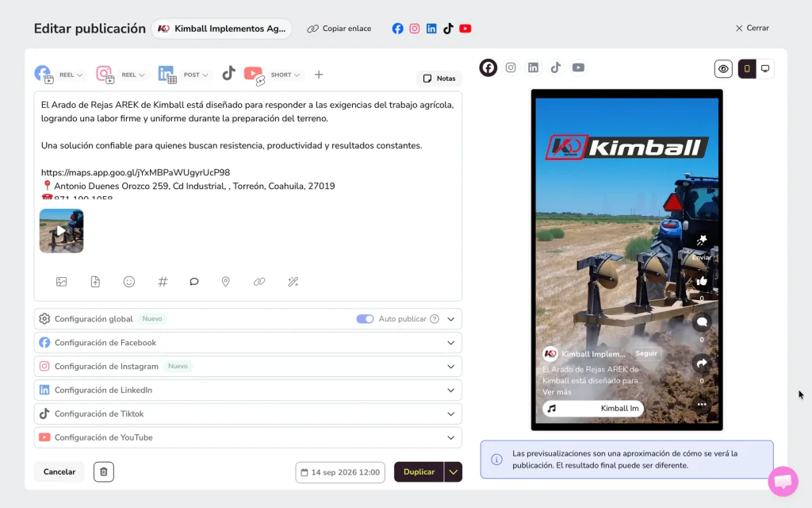
Task: Toggle Auto publicar switch
Action: tap(365, 319)
